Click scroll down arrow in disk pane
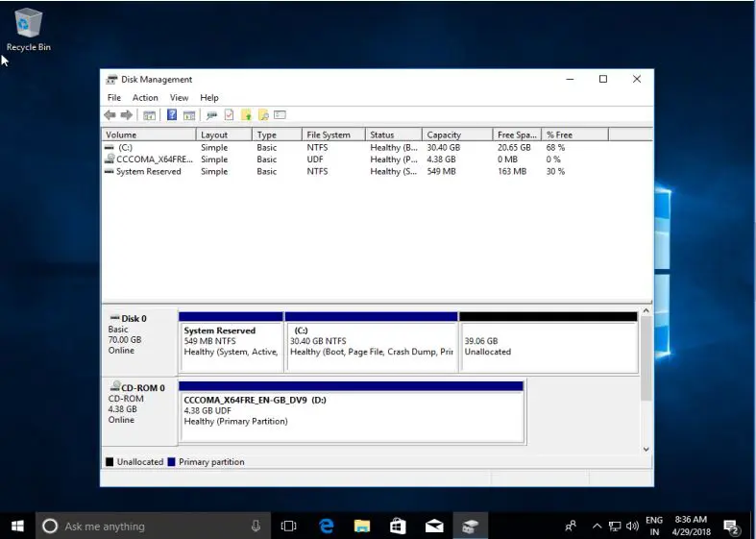Image resolution: width=756 pixels, height=539 pixels. [x=646, y=449]
